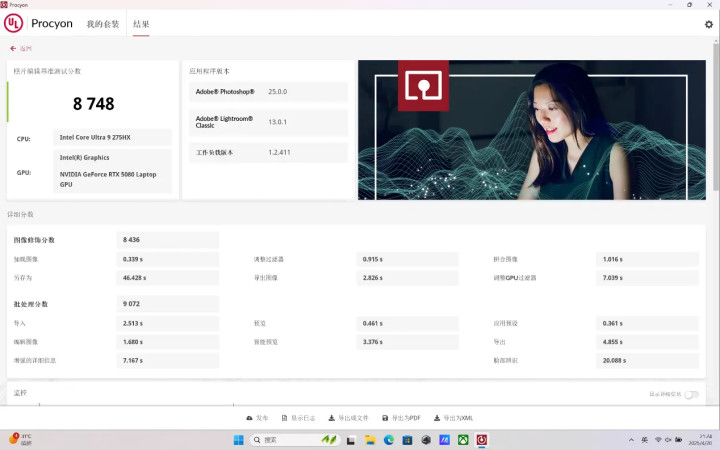720x450 pixels.
Task: Click the Adobe Photoshop version 25.0.0
Action: pyautogui.click(x=277, y=92)
